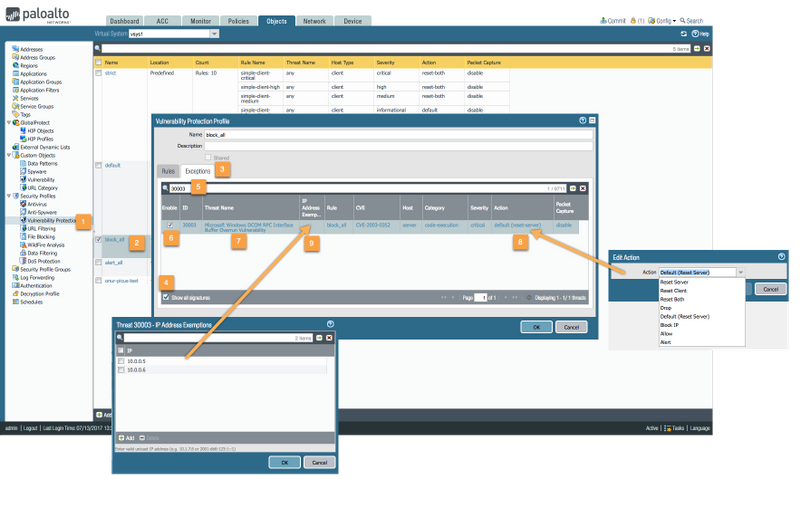Click the help icon in the IP Address Exemptions dialog
This screenshot has height=507, width=800.
(330, 324)
